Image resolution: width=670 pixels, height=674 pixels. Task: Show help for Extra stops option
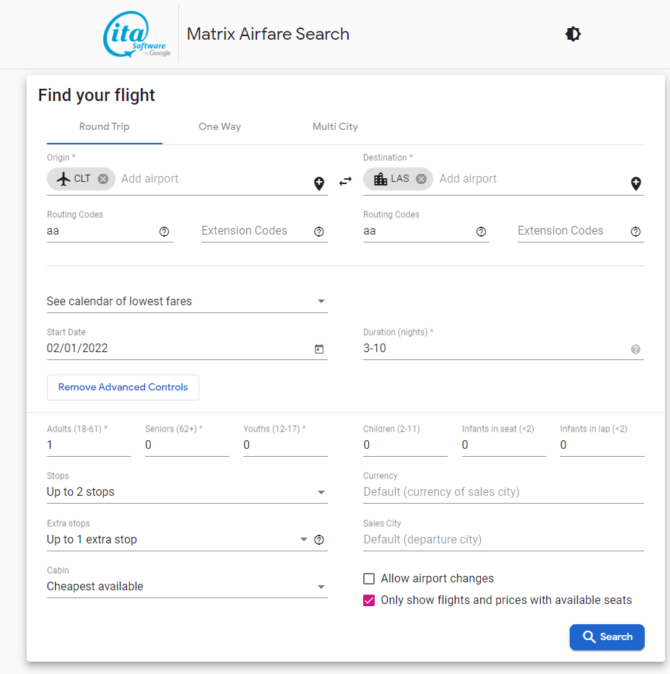[x=319, y=539]
